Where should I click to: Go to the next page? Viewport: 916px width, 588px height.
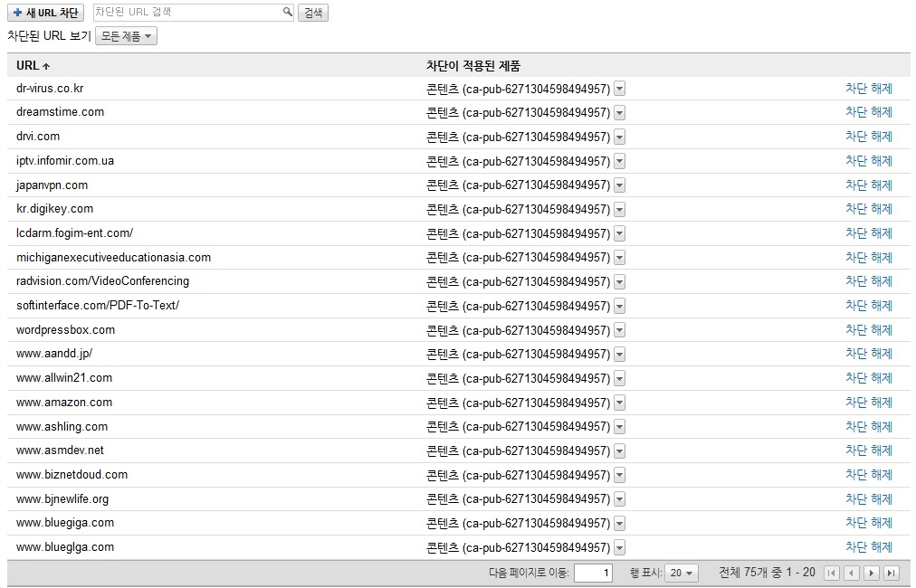click(872, 573)
